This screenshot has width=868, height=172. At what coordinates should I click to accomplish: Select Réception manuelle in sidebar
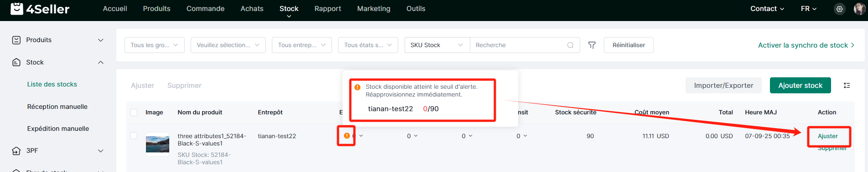click(57, 107)
